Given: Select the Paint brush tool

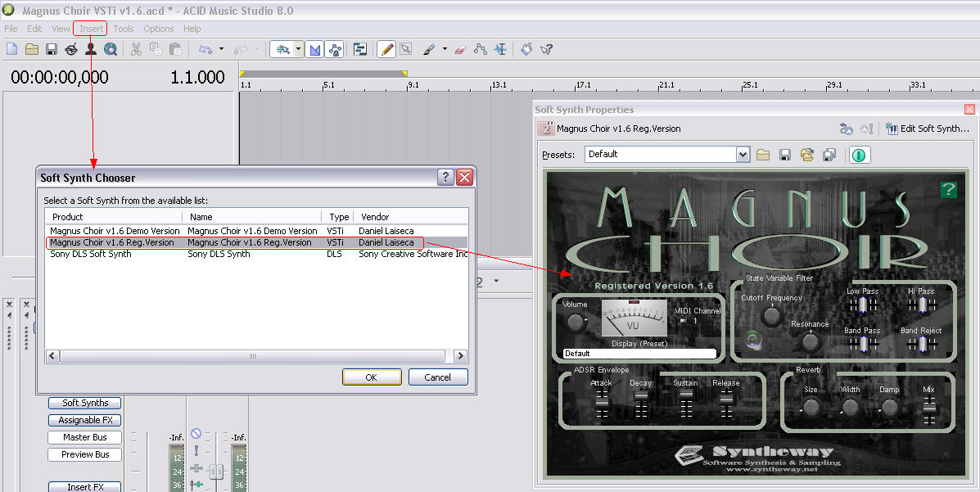Looking at the screenshot, I should tap(429, 49).
